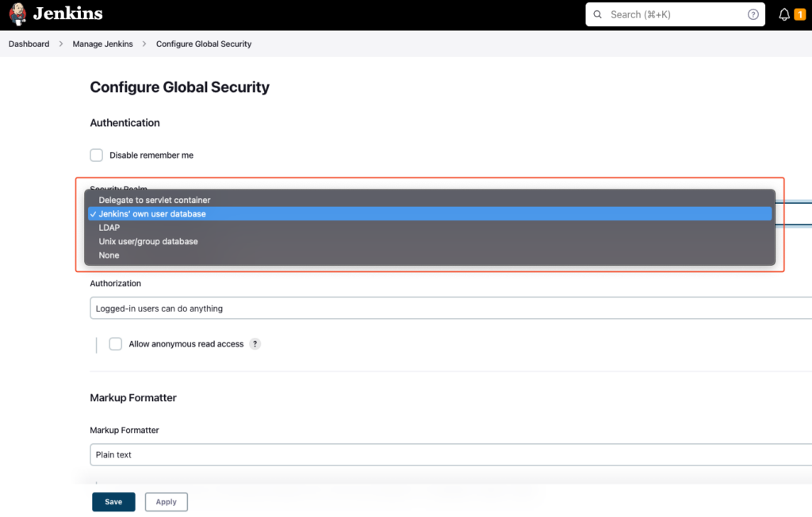Enable Allow anonymous read access checkbox

(x=116, y=344)
